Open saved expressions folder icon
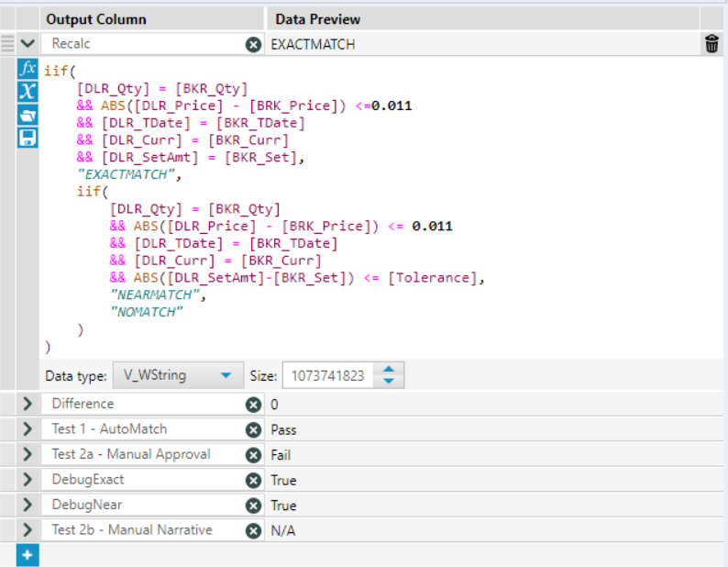This screenshot has width=728, height=567. (x=28, y=114)
